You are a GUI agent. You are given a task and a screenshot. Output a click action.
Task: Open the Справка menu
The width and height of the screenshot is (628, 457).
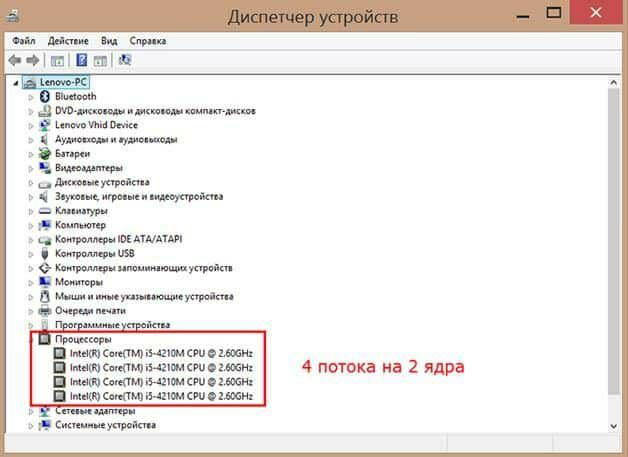point(148,41)
